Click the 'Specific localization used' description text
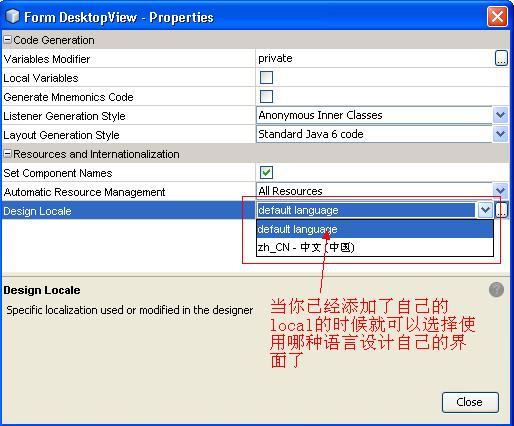This screenshot has height=426, width=514. tap(130, 310)
